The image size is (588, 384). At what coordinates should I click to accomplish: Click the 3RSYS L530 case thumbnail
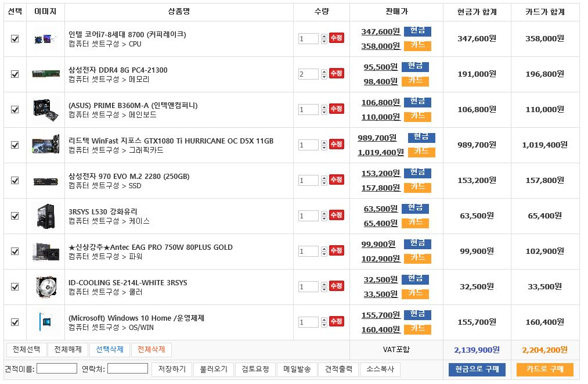point(45,216)
